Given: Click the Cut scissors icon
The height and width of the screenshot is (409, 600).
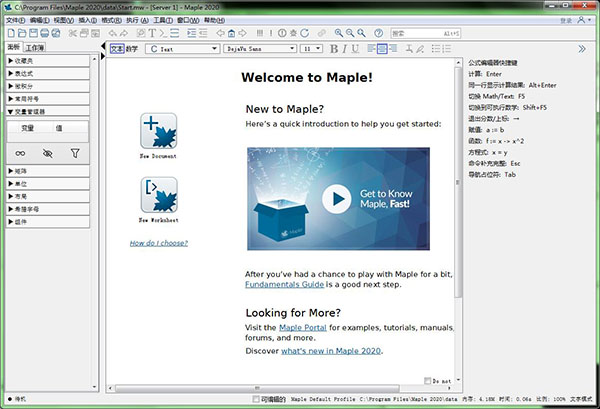Looking at the screenshot, I should pyautogui.click(x=73, y=33).
